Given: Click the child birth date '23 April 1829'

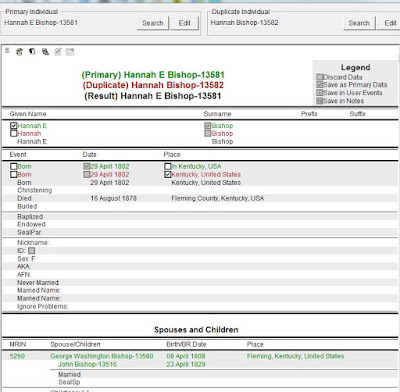Looking at the screenshot, I should click(186, 364).
